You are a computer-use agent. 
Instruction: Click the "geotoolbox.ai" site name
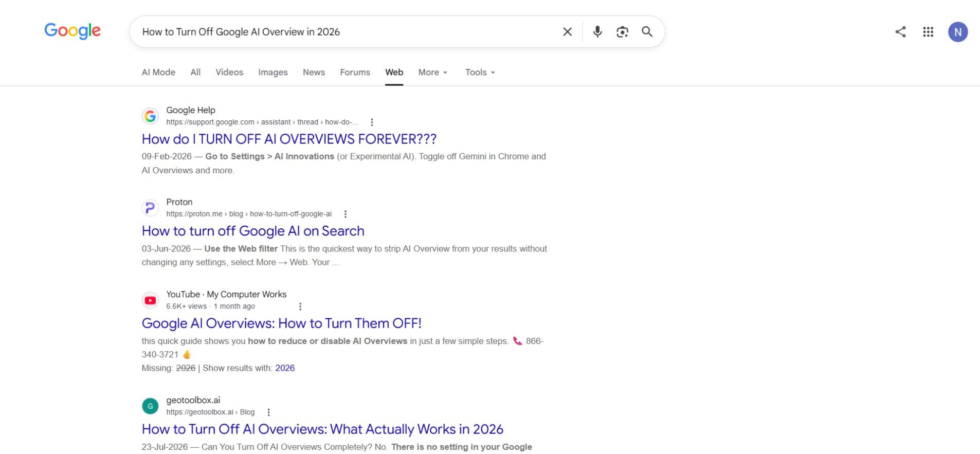[193, 400]
